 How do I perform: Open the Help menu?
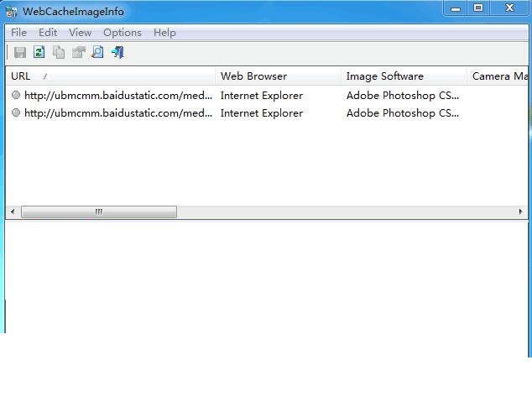[x=164, y=32]
